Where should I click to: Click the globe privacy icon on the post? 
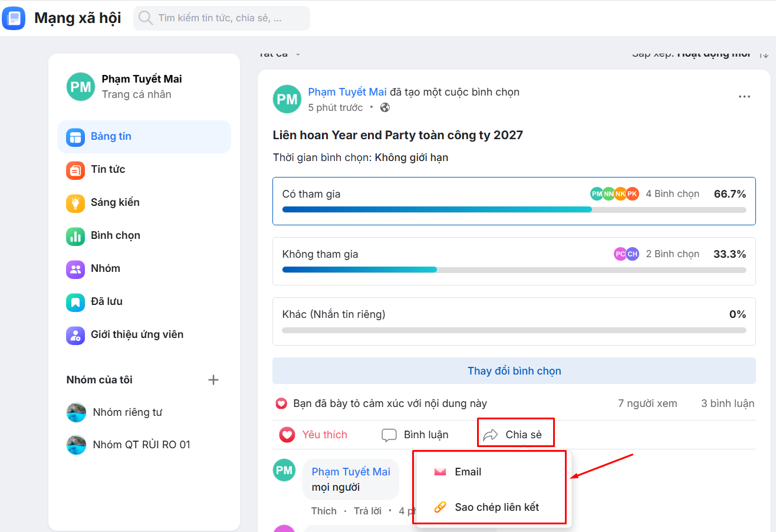(x=385, y=107)
